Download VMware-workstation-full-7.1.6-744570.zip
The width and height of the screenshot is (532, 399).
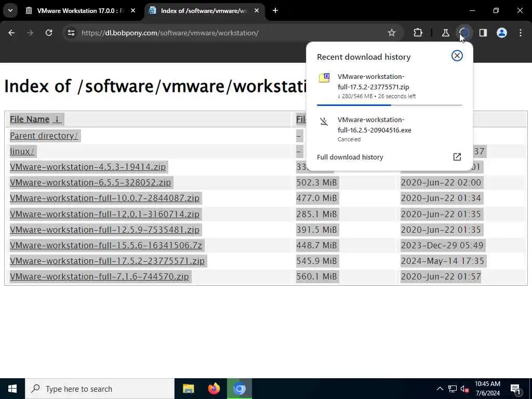(x=99, y=276)
